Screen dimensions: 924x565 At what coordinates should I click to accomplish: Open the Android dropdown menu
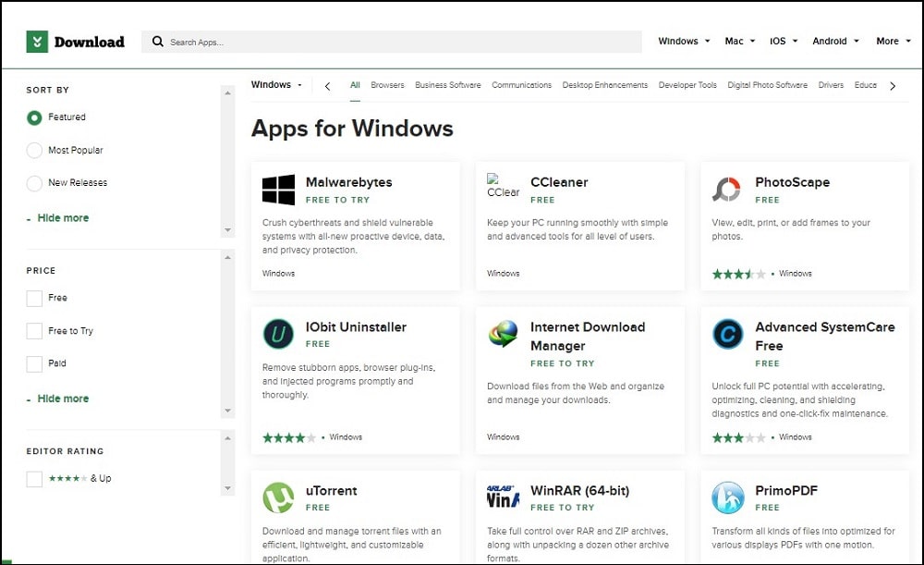tap(835, 42)
